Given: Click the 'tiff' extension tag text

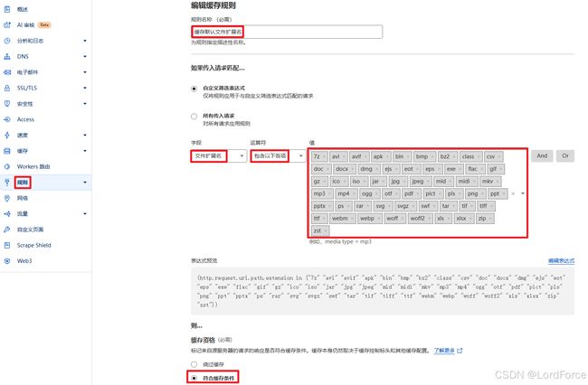Looking at the screenshot, I should tap(483, 206).
